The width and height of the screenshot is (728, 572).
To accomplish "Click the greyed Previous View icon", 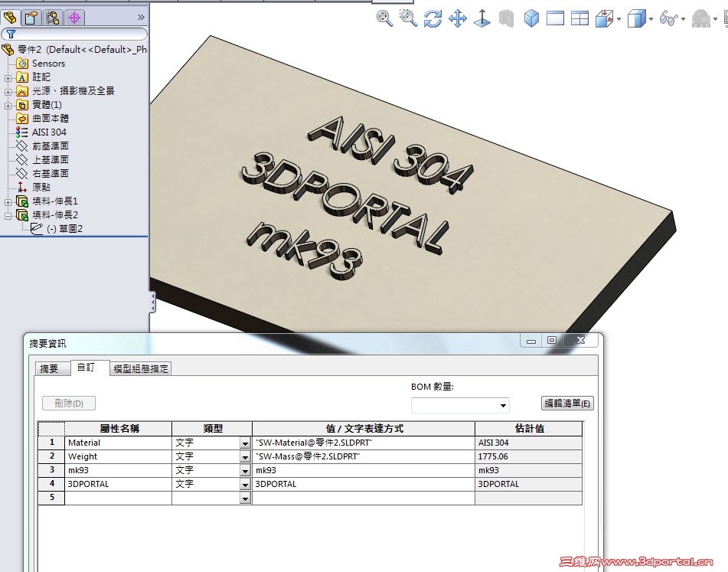I will (507, 18).
